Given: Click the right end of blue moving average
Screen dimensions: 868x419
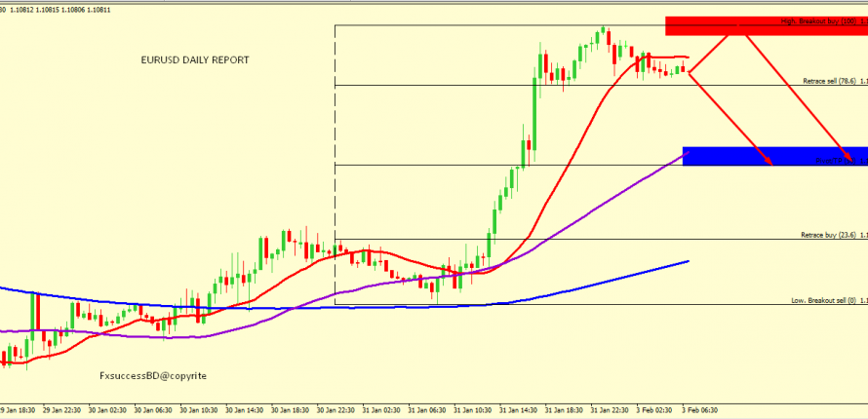Looking at the screenshot, I should pyautogui.click(x=688, y=261).
